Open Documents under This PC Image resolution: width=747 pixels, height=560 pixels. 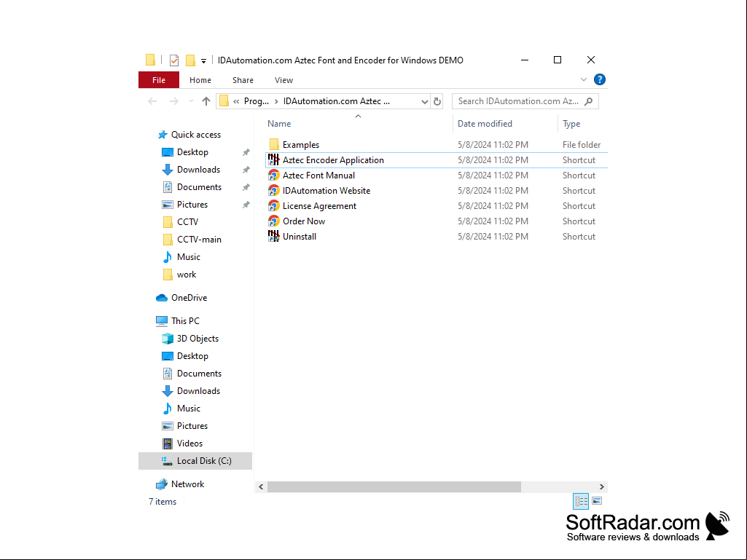point(192,374)
